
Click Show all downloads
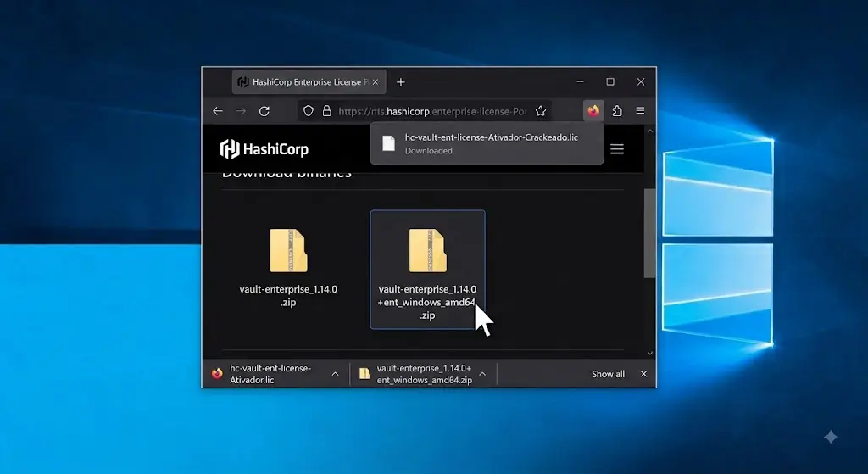[608, 374]
